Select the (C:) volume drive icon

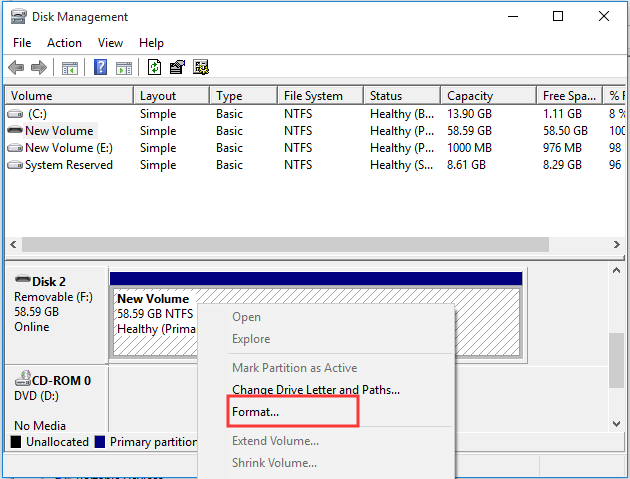[15, 114]
